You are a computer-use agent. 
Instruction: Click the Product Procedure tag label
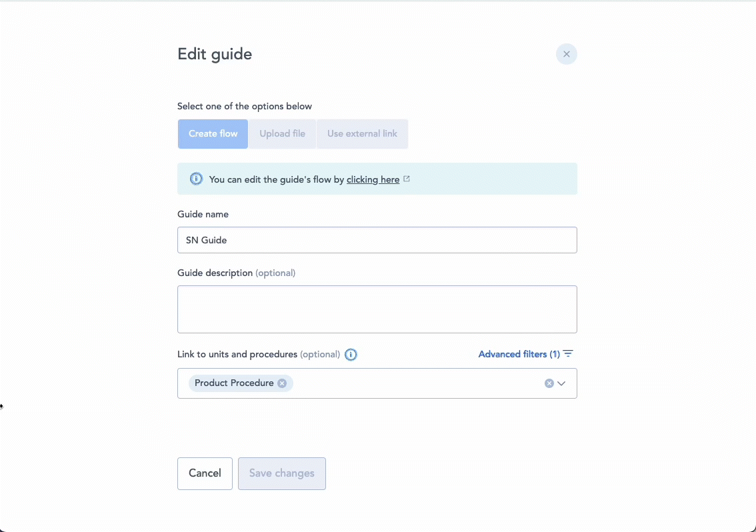coord(234,383)
